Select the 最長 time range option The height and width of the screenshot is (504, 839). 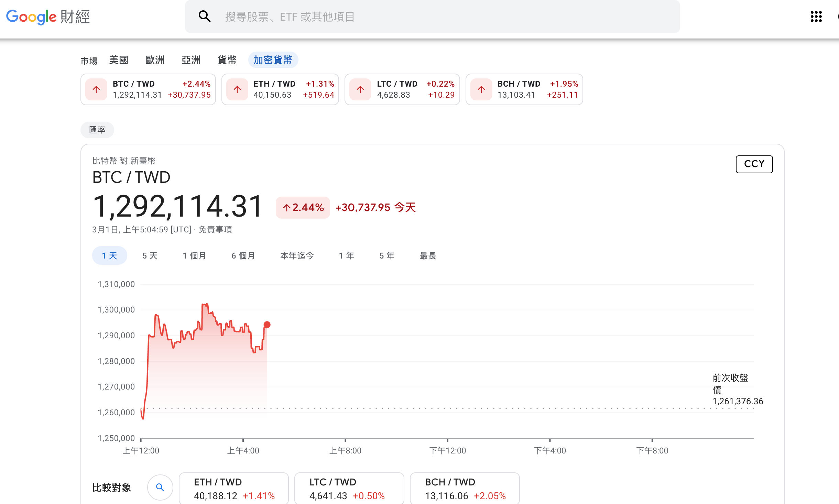pyautogui.click(x=427, y=255)
